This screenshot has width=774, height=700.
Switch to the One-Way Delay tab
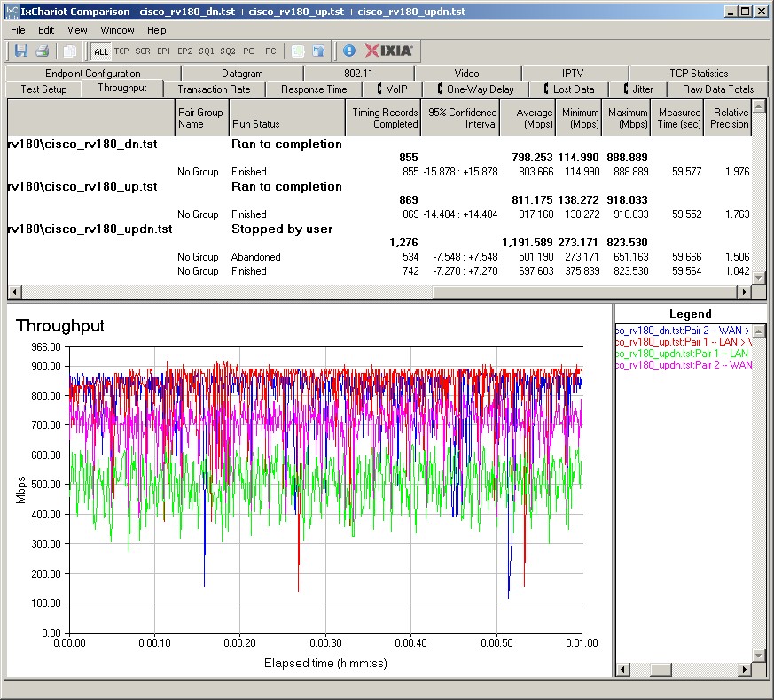[x=475, y=89]
